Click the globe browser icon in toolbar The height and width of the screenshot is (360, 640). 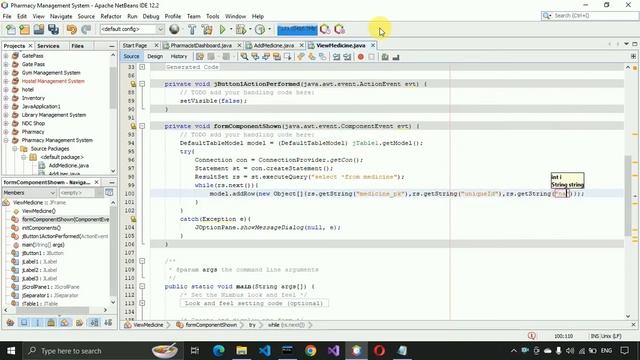pos(174,29)
